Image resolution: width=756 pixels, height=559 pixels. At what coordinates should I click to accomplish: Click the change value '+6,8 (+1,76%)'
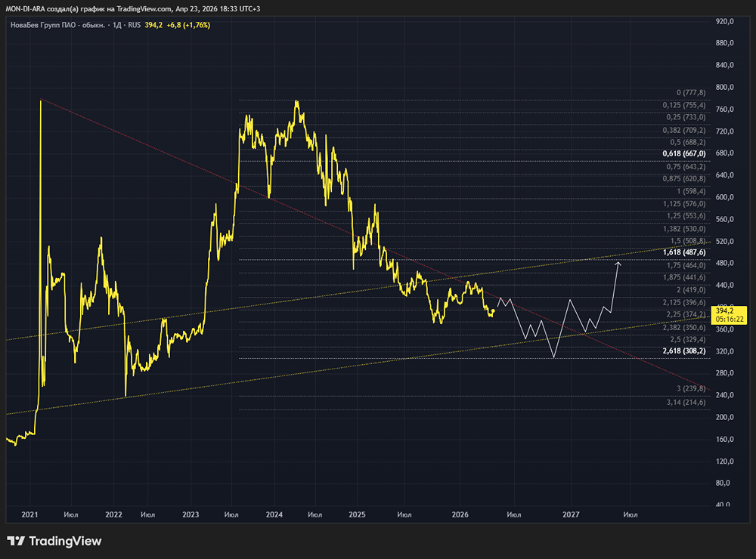(x=188, y=25)
